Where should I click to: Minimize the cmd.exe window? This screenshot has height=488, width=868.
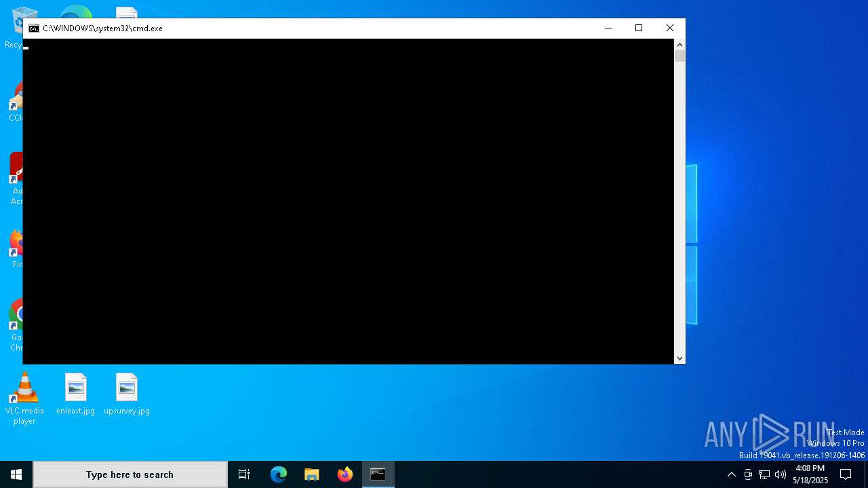pyautogui.click(x=608, y=28)
